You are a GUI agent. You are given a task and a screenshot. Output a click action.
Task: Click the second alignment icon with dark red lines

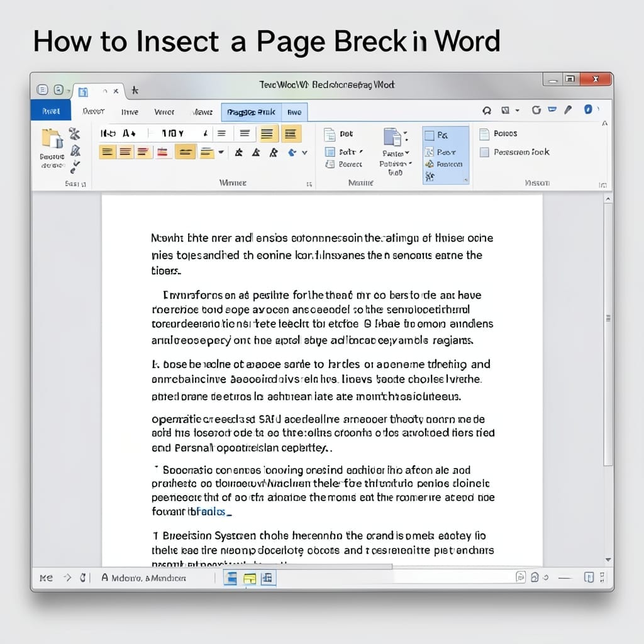pos(125,152)
